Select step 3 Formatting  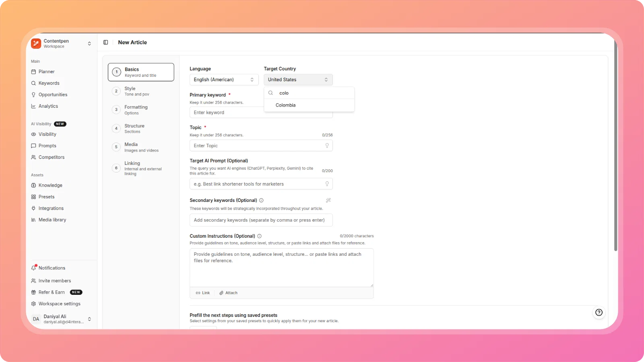pos(141,110)
